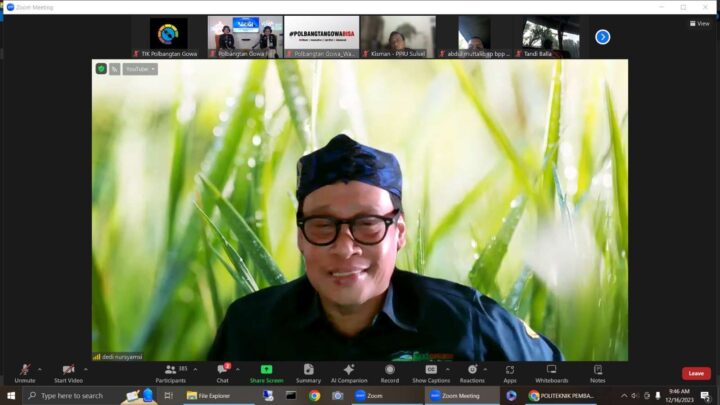720x405 pixels.
Task: Open the Camera app on taskbar
Action: pos(338,395)
